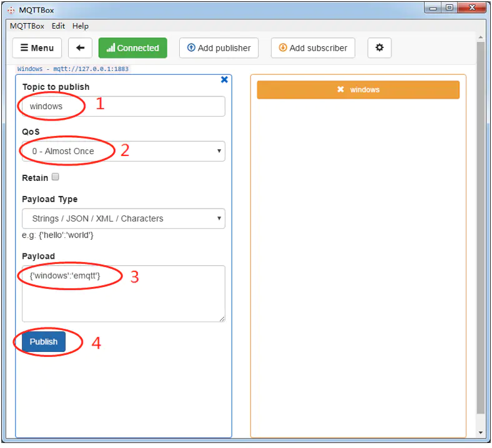Click Add publisher button
Viewport: 492px width, 448px height.
tap(219, 48)
